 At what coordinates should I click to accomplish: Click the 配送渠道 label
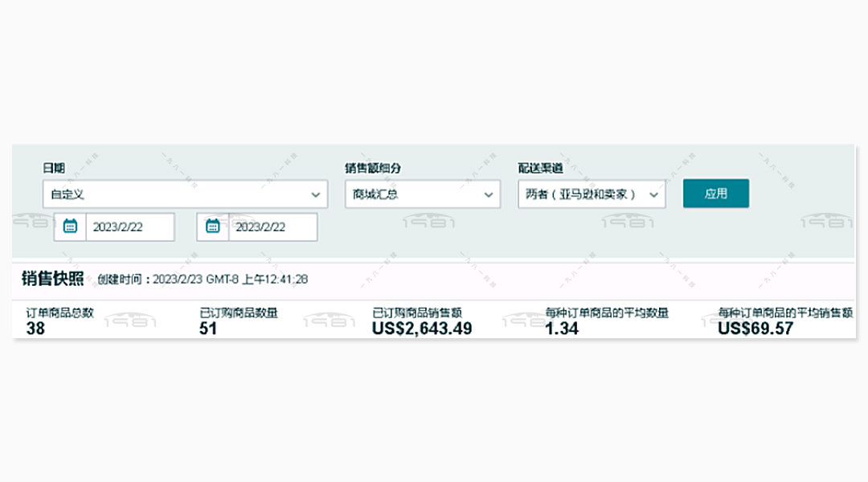pyautogui.click(x=540, y=168)
